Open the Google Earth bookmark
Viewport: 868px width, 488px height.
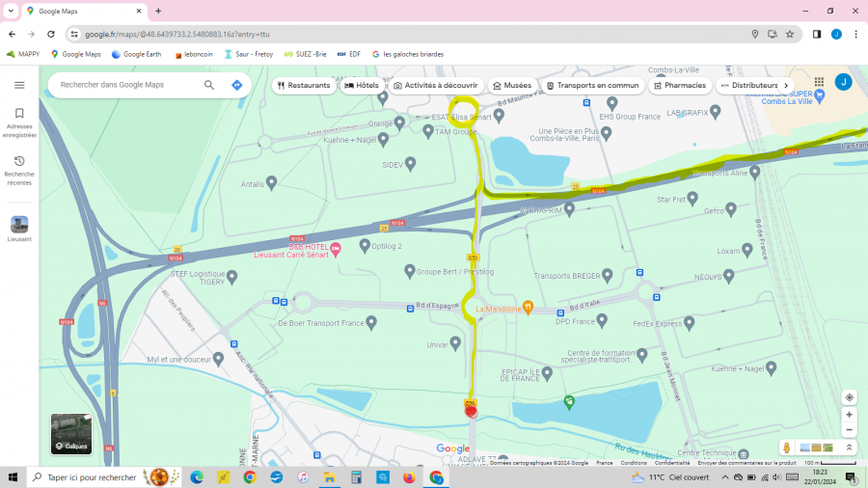pos(136,54)
